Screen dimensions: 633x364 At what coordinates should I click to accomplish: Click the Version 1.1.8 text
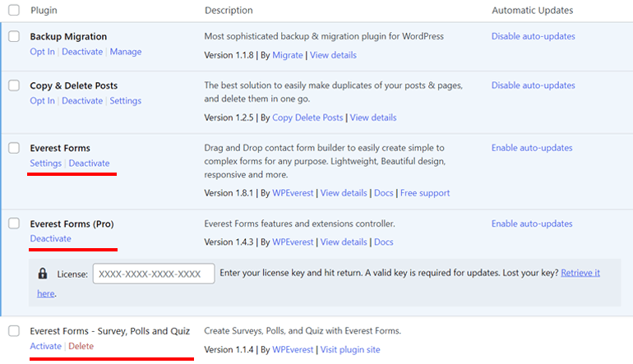229,55
